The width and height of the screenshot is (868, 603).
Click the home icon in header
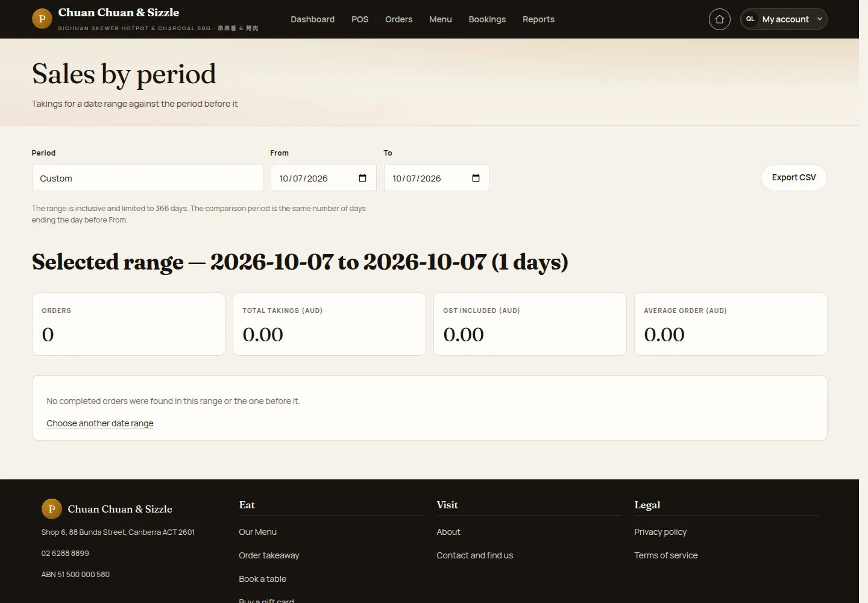pyautogui.click(x=719, y=19)
